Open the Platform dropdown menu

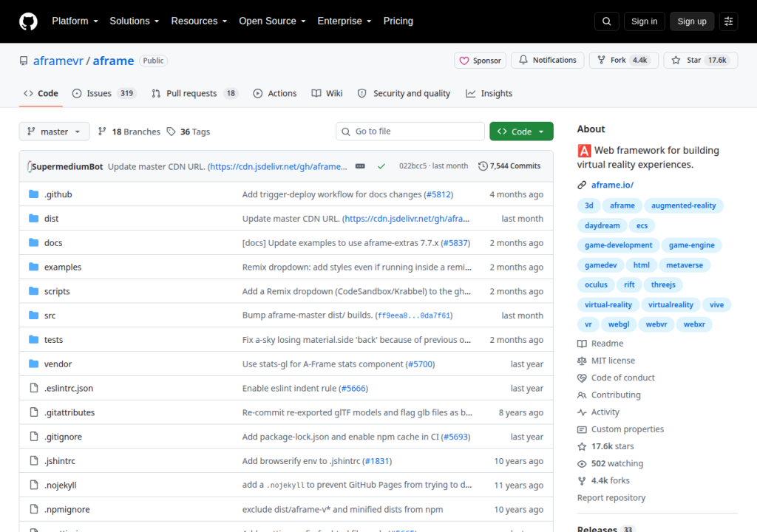(75, 21)
